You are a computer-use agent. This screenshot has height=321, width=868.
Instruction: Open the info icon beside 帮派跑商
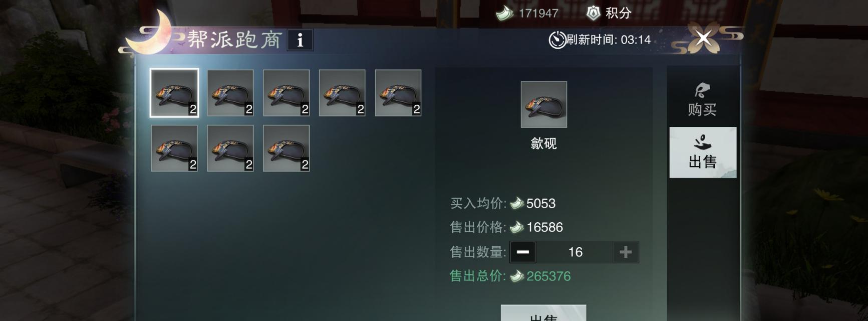coord(300,40)
